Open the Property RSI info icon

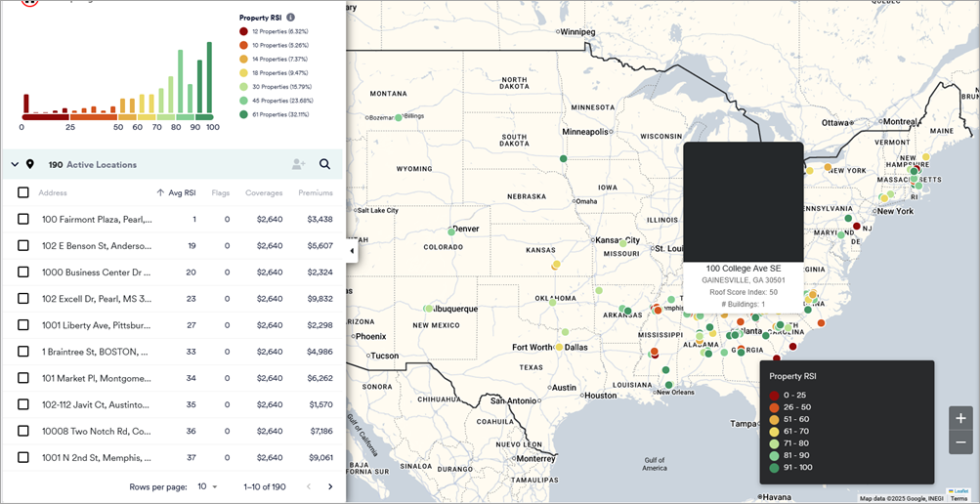point(290,19)
